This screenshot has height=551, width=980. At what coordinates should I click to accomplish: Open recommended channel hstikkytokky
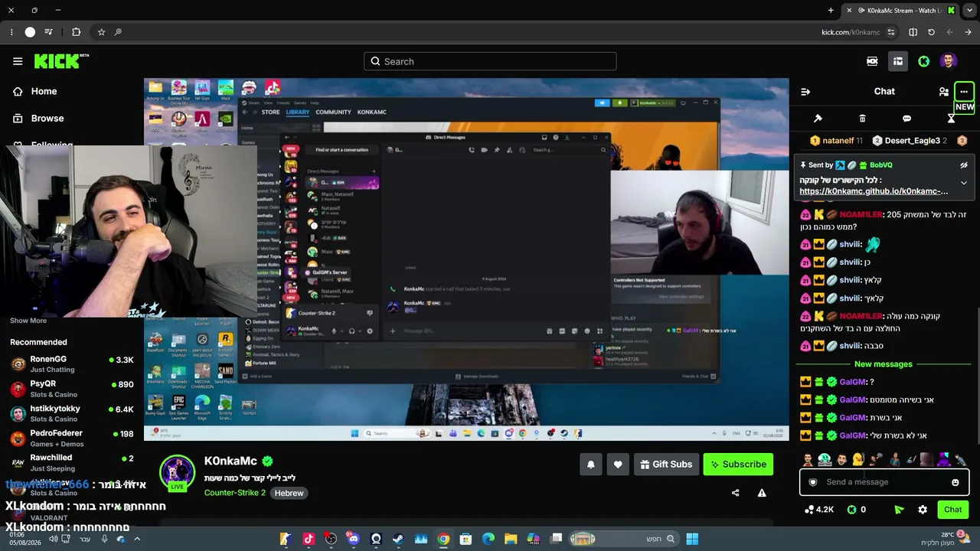(72, 413)
